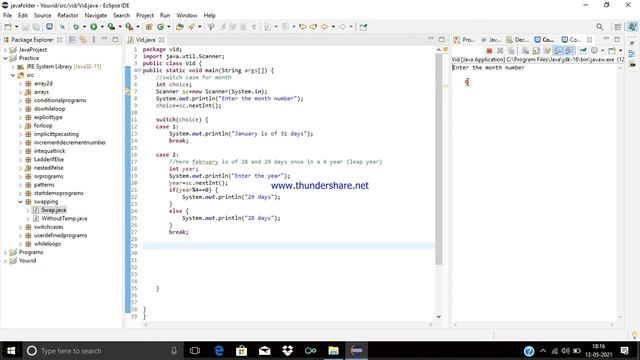Viewport: 640px width, 360px height.
Task: Click the New file toolbar icon
Action: point(8,27)
